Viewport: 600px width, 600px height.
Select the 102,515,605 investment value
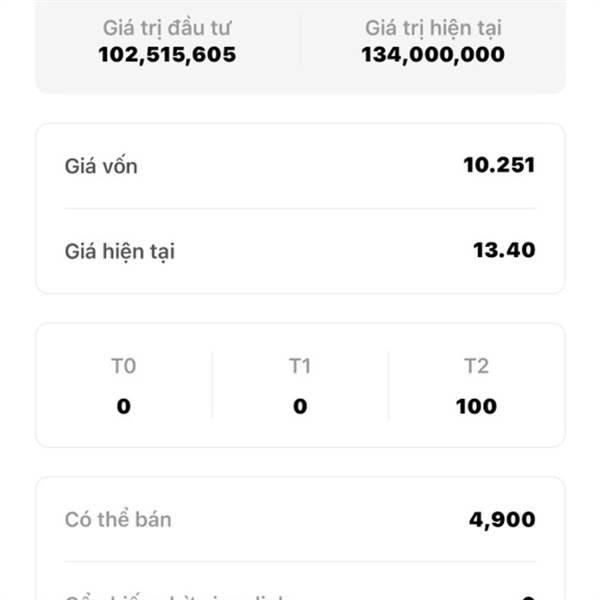[167, 55]
